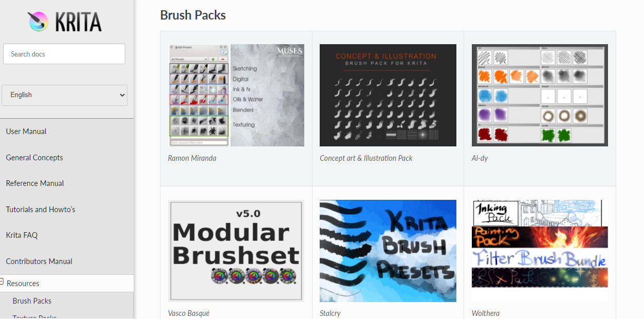This screenshot has width=644, height=319.
Task: Click the Painting Pack fire banner
Action: (x=540, y=237)
